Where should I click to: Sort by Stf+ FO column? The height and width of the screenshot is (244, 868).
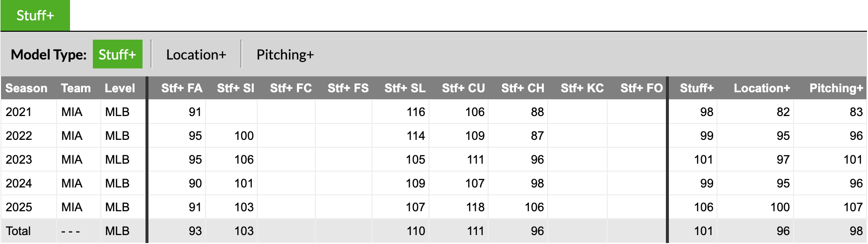pos(641,88)
